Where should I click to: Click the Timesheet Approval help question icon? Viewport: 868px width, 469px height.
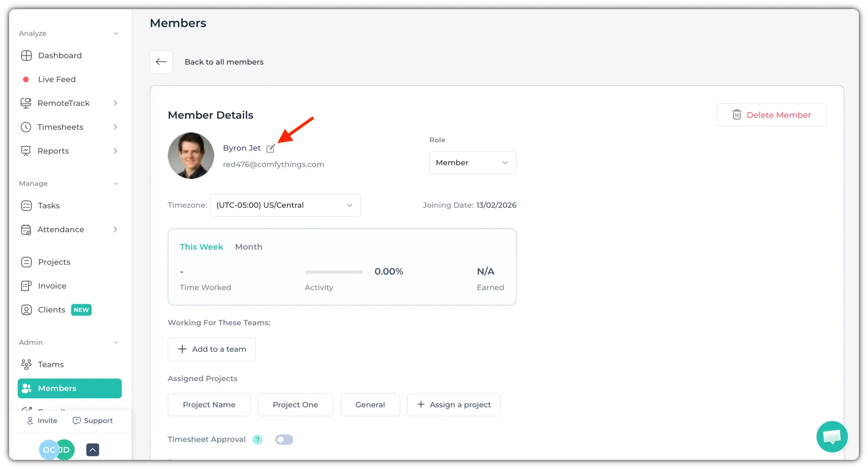click(x=257, y=439)
